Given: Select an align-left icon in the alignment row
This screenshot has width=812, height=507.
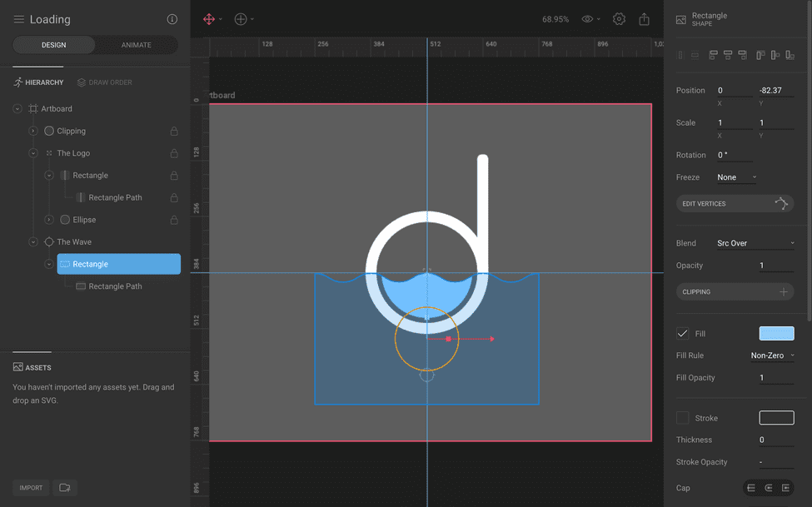Looking at the screenshot, I should point(714,54).
